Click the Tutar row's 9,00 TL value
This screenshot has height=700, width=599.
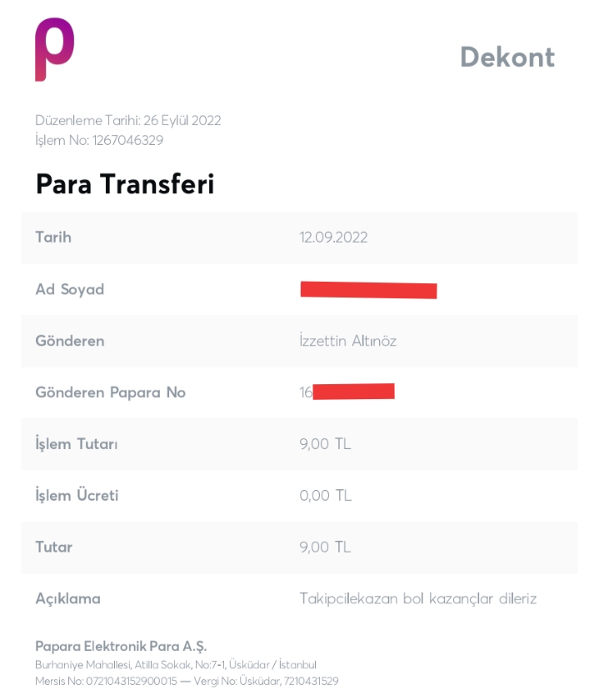[x=325, y=547]
